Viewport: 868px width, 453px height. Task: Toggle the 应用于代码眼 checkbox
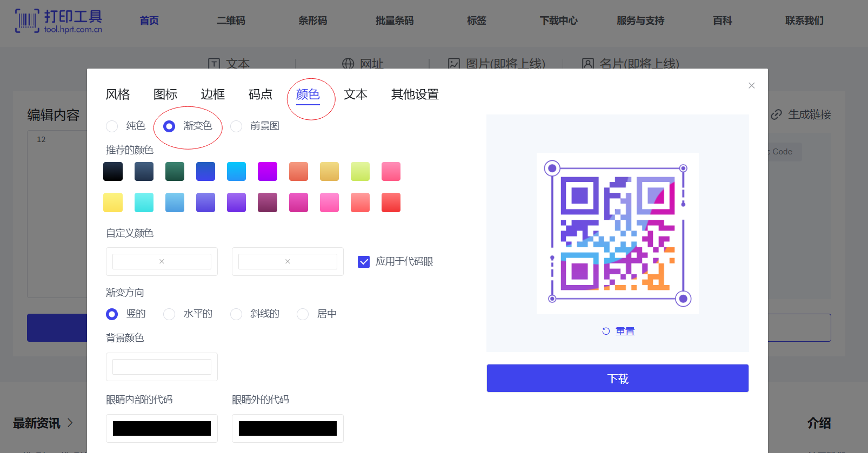pyautogui.click(x=364, y=262)
